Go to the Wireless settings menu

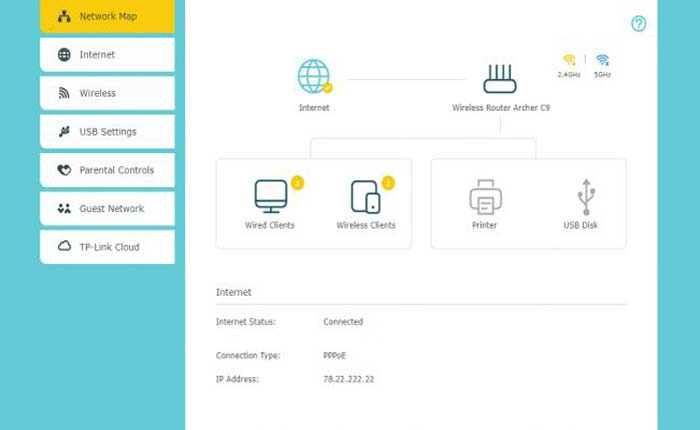[x=107, y=93]
